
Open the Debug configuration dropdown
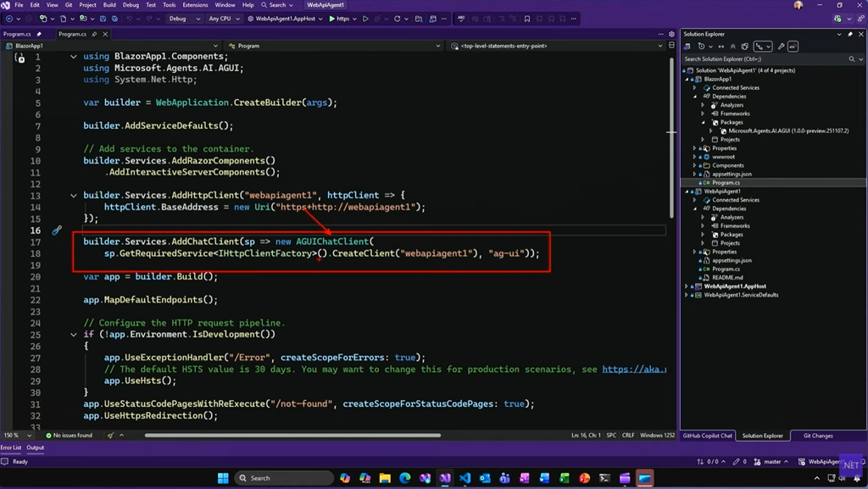pos(184,19)
